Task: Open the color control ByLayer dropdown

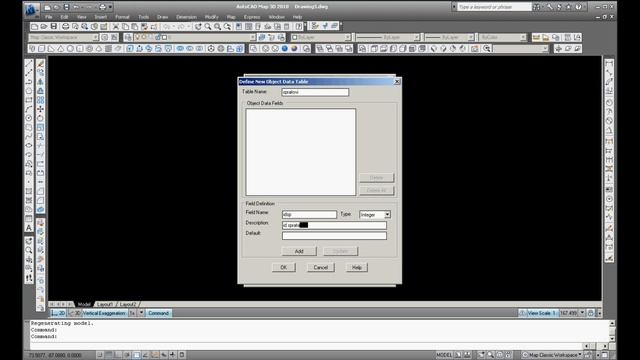Action: click(x=321, y=37)
